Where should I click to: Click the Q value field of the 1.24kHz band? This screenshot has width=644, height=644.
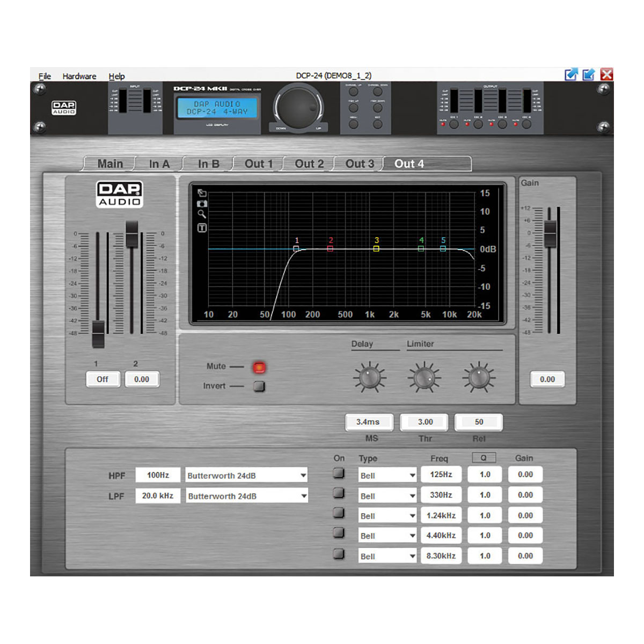(x=484, y=515)
